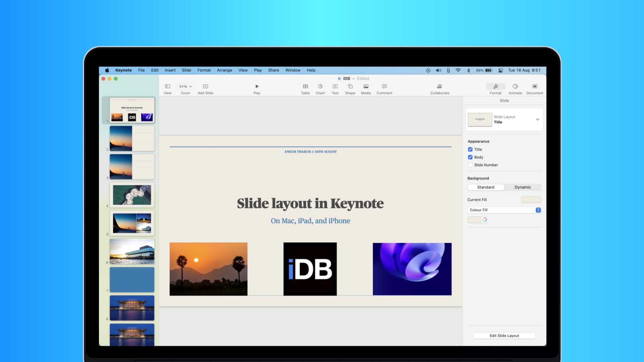
Task: Open the Animate inspector
Action: [515, 86]
